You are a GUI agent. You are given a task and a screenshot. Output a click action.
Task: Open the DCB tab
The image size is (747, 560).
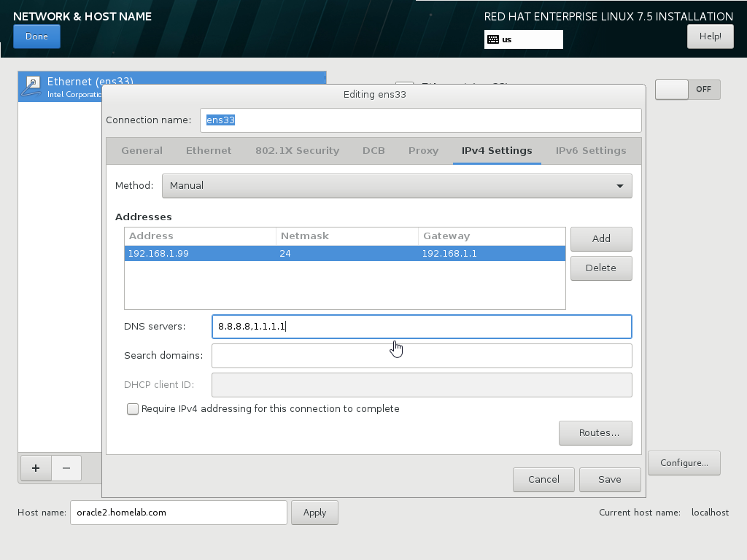tap(373, 150)
